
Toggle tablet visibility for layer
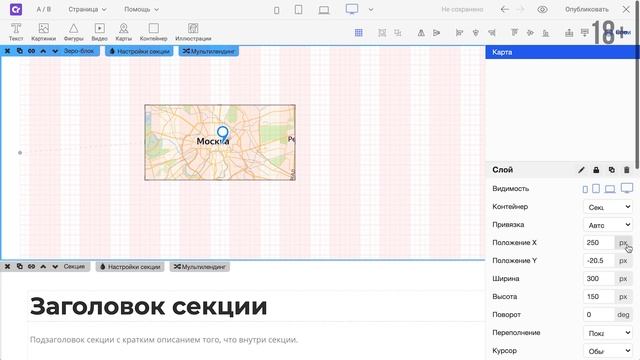pos(596,189)
